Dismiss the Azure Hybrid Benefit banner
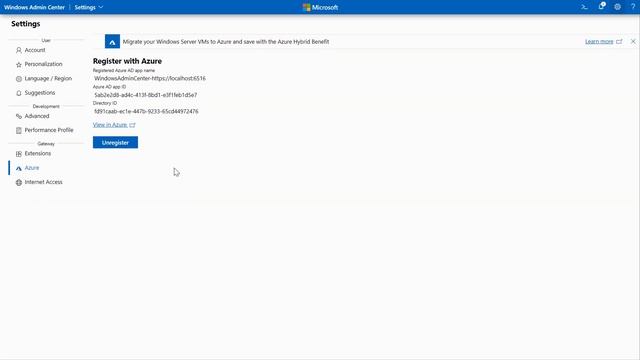 coord(633,42)
